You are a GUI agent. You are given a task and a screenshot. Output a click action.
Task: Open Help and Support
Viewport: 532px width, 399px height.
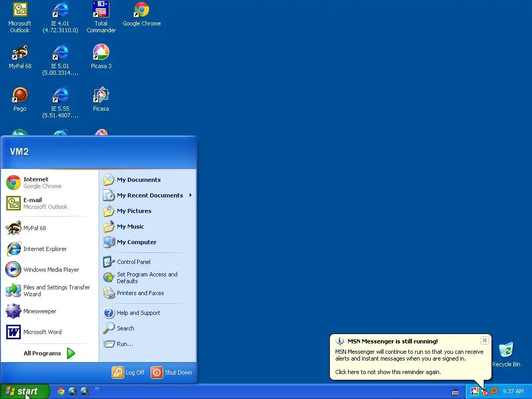pos(148,313)
